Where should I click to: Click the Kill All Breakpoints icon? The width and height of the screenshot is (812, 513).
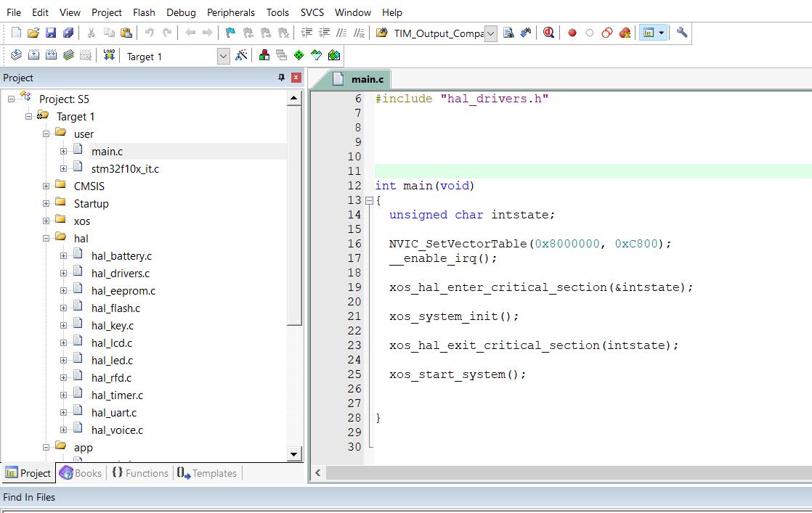pyautogui.click(x=625, y=33)
